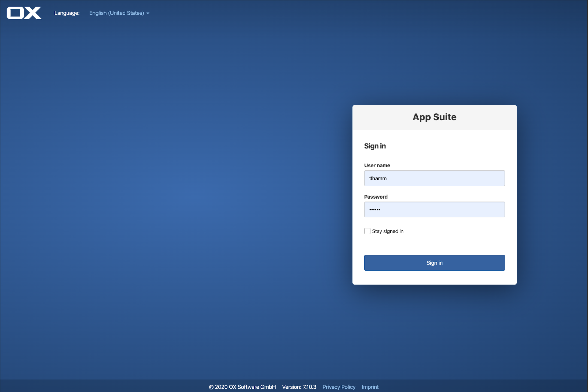This screenshot has height=392, width=588.
Task: Click the Sign in heading in the form
Action: pos(375,146)
